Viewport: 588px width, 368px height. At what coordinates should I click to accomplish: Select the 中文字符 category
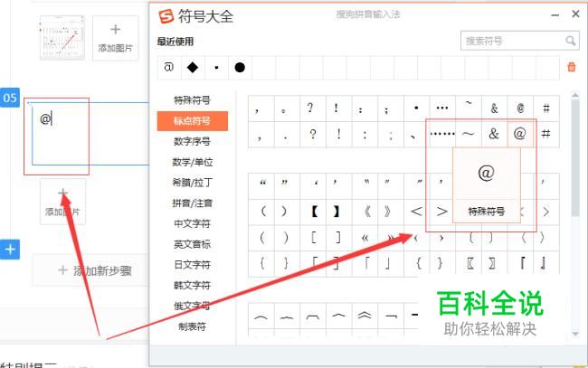192,223
